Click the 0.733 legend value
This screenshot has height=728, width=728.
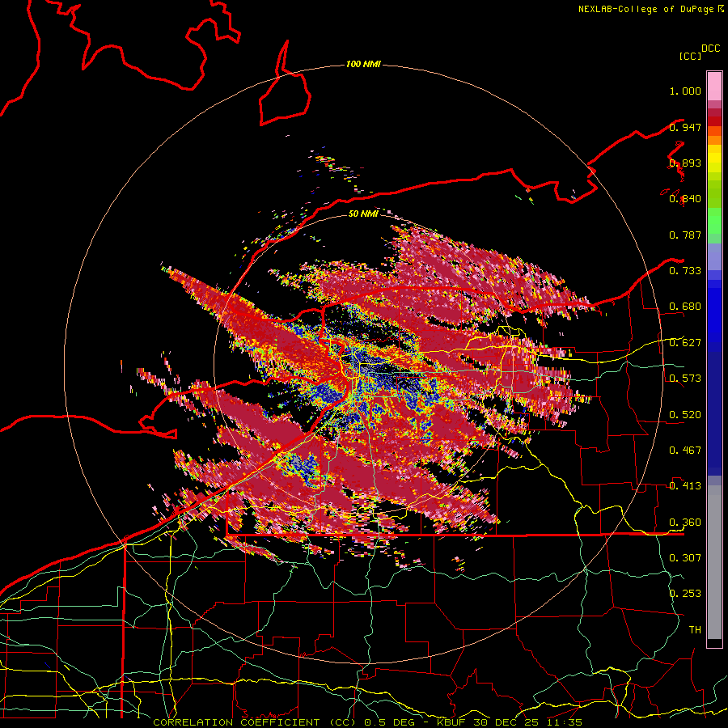[685, 271]
